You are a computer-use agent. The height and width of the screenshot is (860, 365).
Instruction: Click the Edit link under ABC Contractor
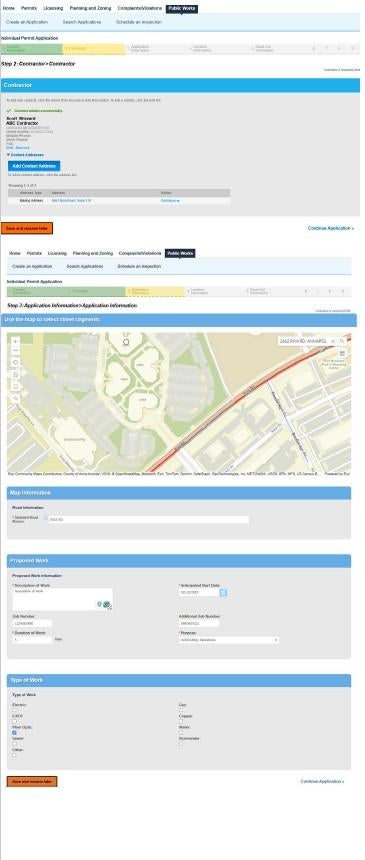click(9, 148)
